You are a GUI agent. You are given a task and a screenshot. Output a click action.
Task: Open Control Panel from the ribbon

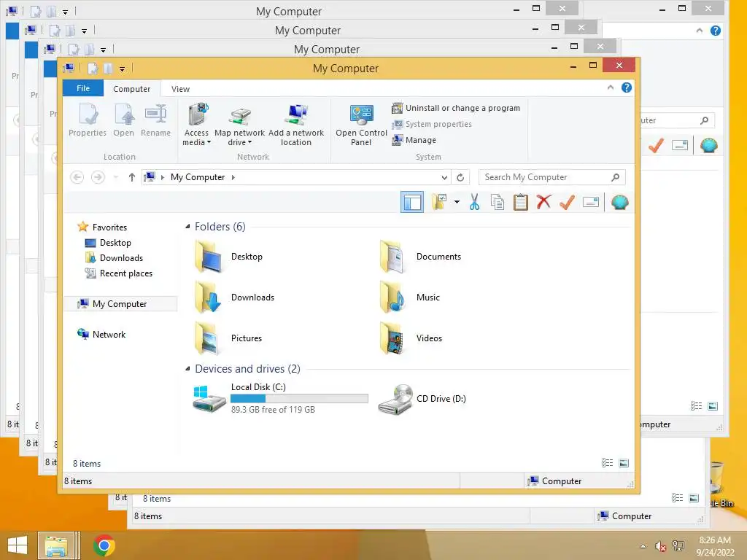(x=361, y=124)
